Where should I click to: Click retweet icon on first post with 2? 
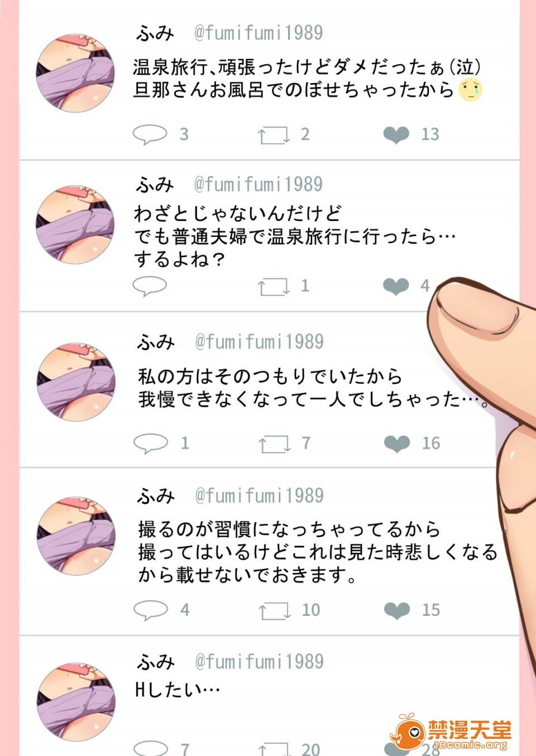pyautogui.click(x=274, y=135)
